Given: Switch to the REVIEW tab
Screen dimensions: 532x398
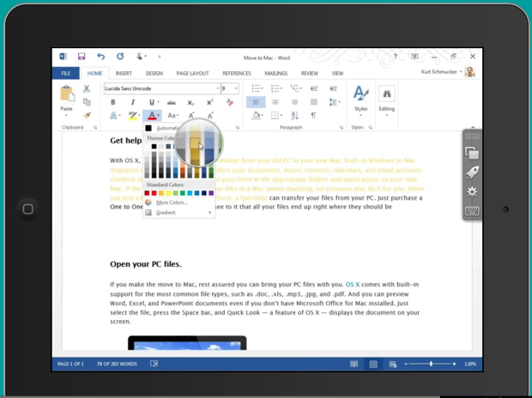Looking at the screenshot, I should (x=310, y=73).
